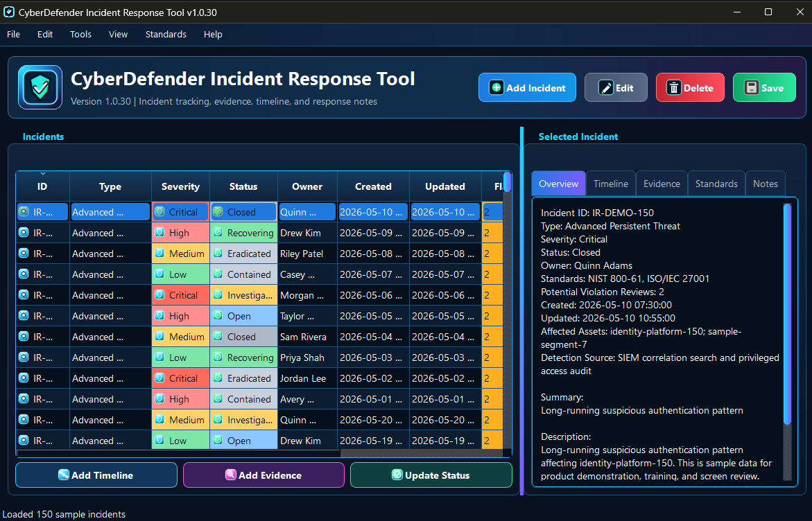Click the Overview panel vertical scrollbar
The image size is (812, 521).
click(x=787, y=314)
